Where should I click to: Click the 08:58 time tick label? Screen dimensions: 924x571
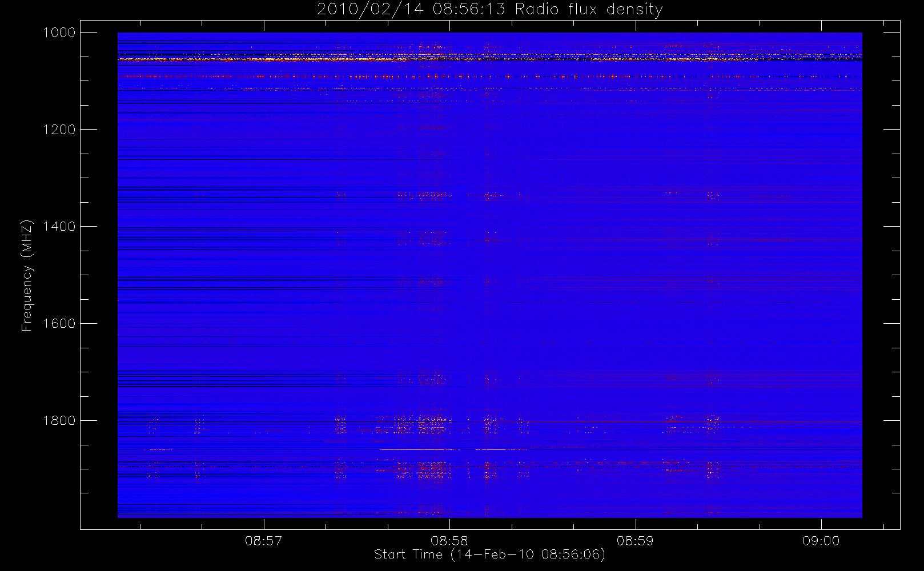449,541
